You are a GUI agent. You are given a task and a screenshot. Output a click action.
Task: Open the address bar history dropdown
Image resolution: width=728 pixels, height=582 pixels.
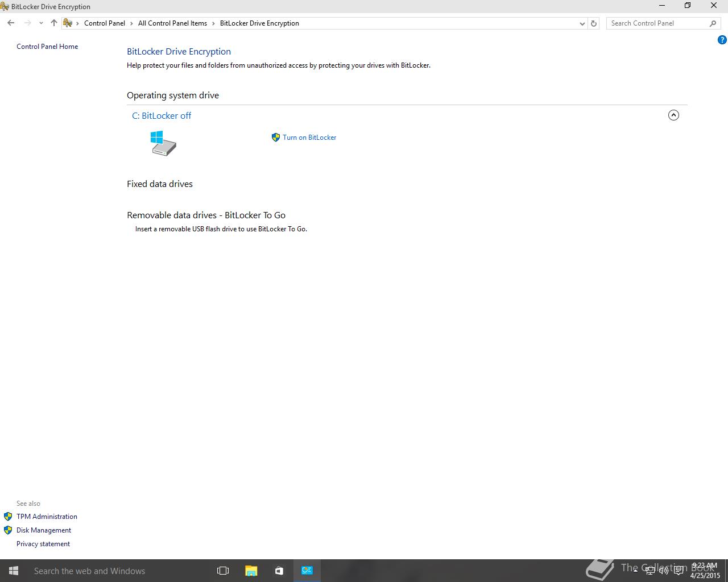[x=582, y=23]
